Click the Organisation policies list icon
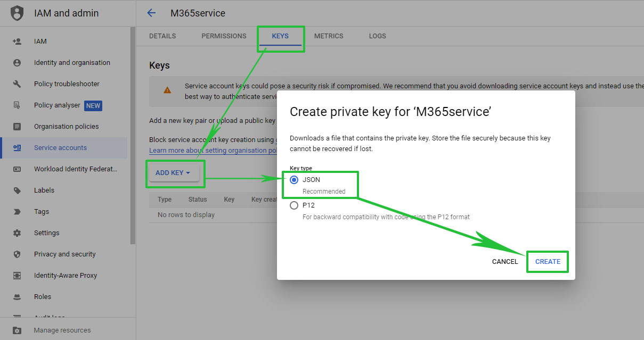 [x=17, y=127]
